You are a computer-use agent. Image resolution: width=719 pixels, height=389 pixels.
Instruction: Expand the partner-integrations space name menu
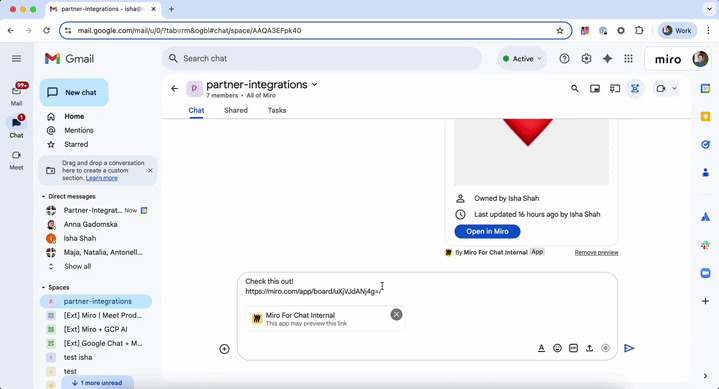coord(315,84)
